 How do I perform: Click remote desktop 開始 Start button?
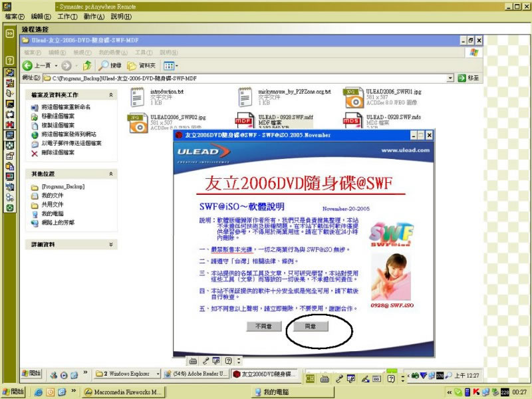[x=31, y=374]
